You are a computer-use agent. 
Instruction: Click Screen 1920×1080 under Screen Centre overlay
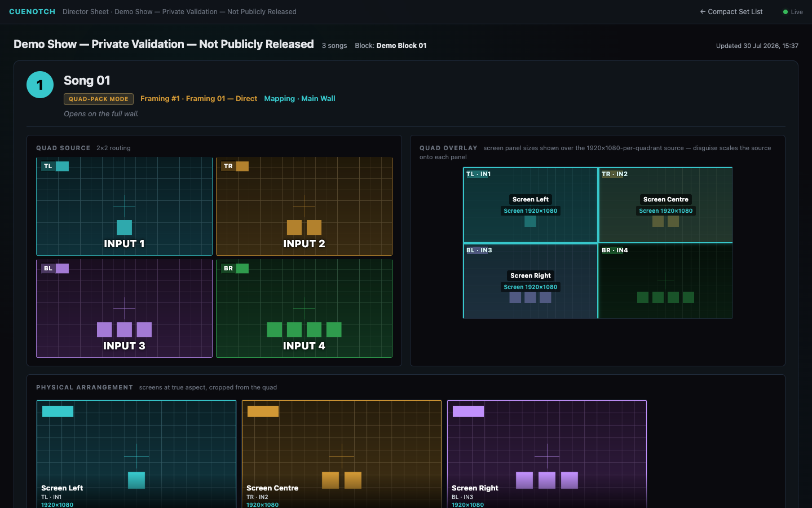[666, 211]
